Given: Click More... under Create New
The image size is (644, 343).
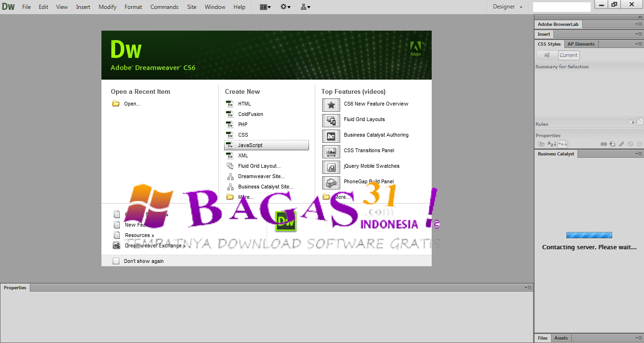Looking at the screenshot, I should pyautogui.click(x=246, y=197).
